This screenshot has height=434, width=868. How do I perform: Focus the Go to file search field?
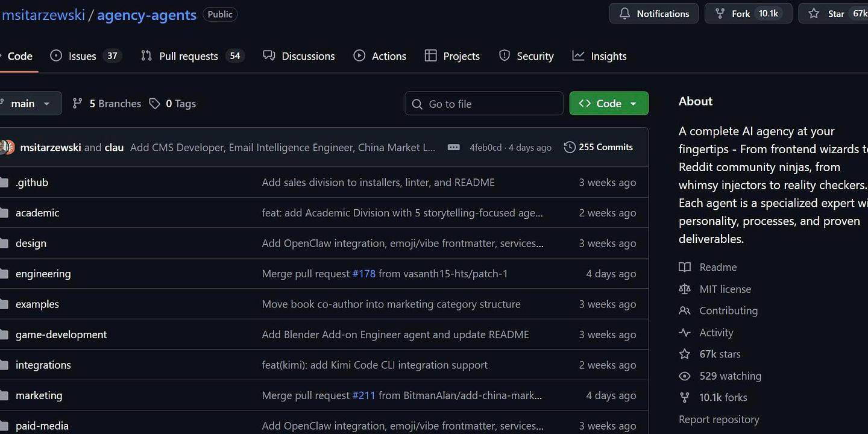coord(484,104)
